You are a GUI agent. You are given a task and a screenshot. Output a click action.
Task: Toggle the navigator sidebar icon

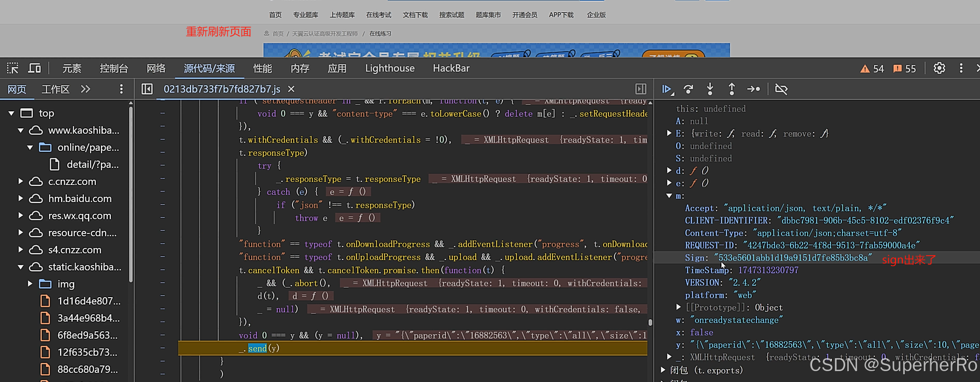147,89
